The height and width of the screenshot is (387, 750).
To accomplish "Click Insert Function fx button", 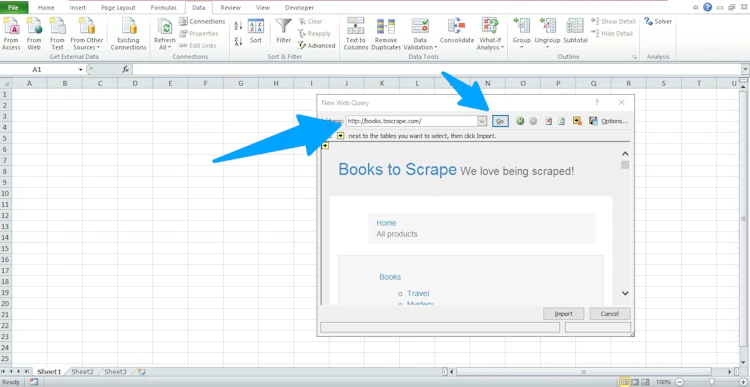I will pyautogui.click(x=125, y=70).
